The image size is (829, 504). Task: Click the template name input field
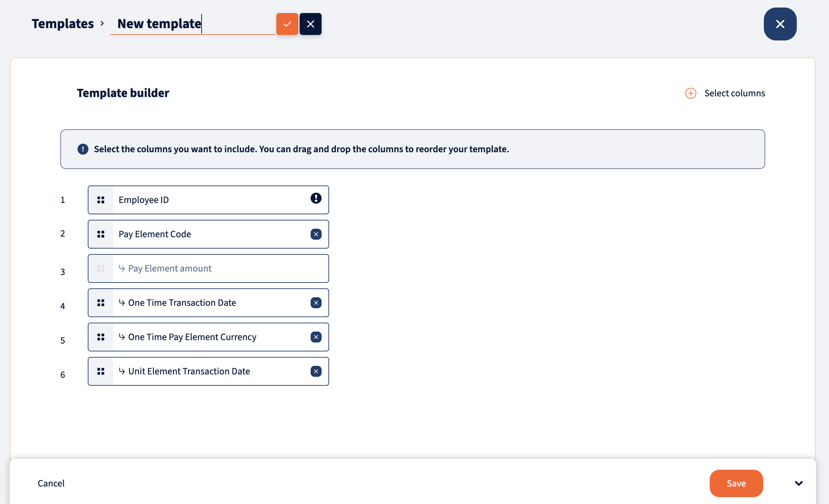coord(192,24)
